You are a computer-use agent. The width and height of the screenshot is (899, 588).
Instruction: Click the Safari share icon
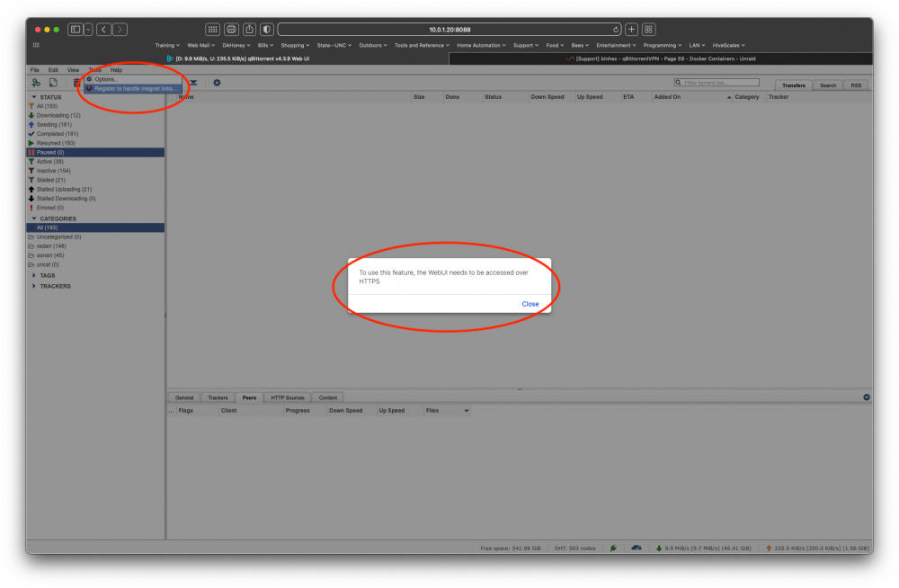click(x=249, y=30)
